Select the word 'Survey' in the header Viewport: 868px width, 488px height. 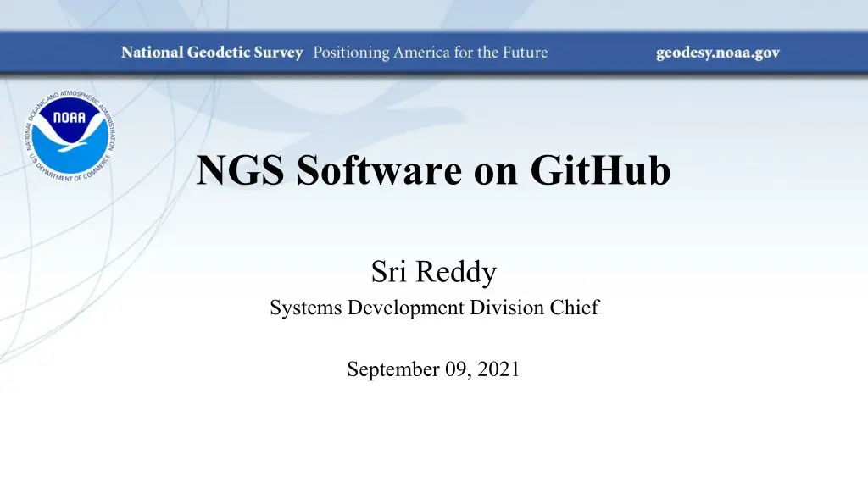[x=276, y=53]
